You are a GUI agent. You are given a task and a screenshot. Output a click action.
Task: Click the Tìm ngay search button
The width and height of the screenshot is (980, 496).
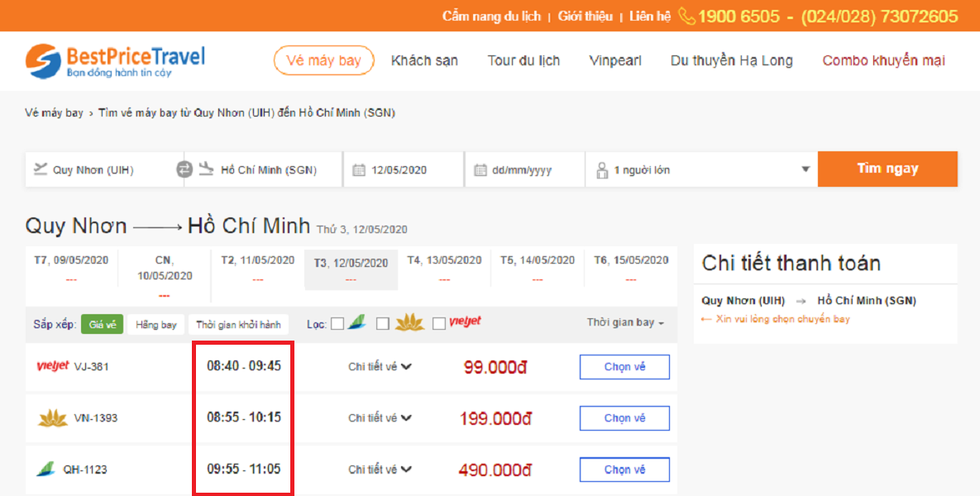point(887,169)
